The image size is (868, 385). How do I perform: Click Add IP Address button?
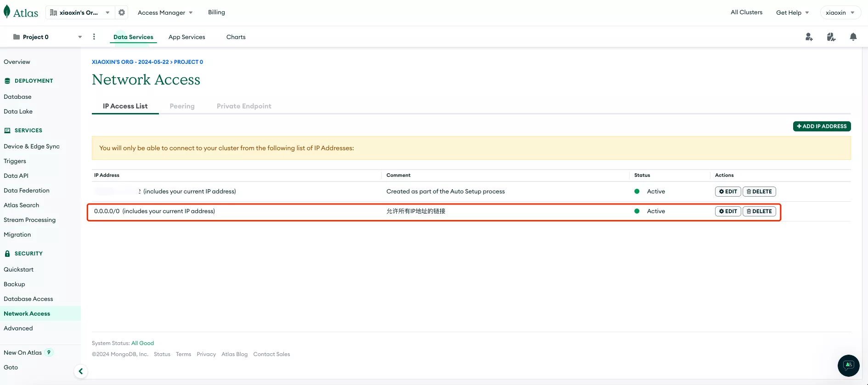pyautogui.click(x=822, y=126)
